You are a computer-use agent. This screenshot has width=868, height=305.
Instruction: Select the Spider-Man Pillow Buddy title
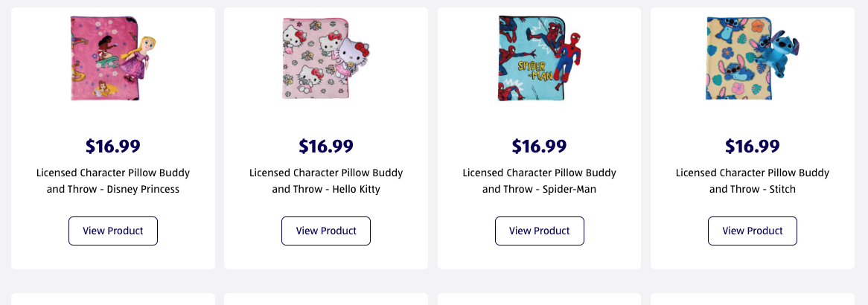539,181
